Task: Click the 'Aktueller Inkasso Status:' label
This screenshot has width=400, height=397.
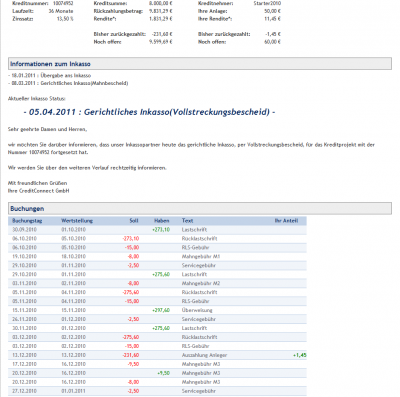Action: tap(37, 99)
